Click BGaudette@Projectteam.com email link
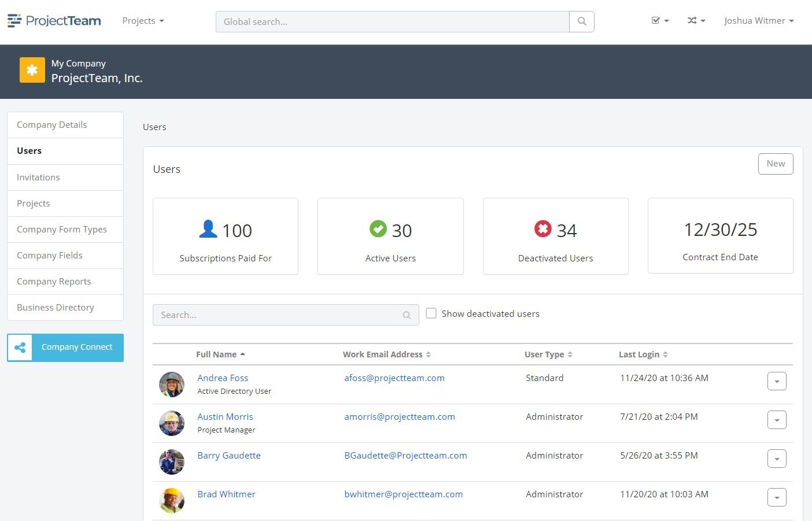 pos(405,456)
